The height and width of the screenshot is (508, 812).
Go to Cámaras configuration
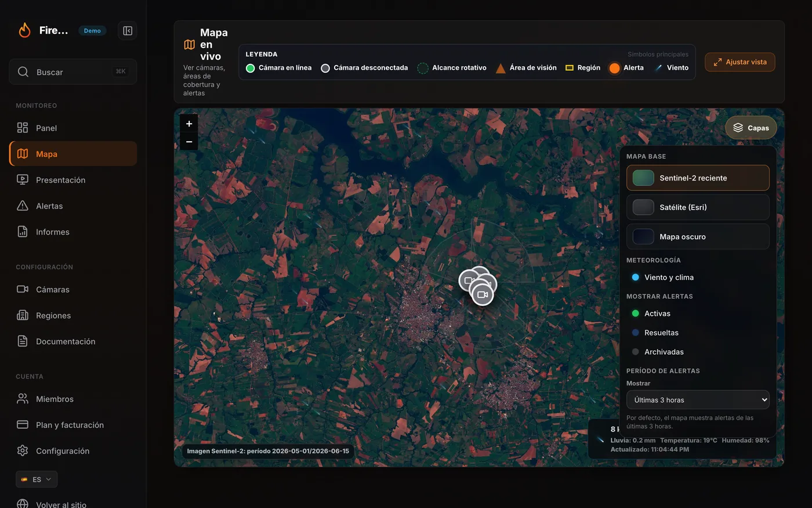point(73,289)
